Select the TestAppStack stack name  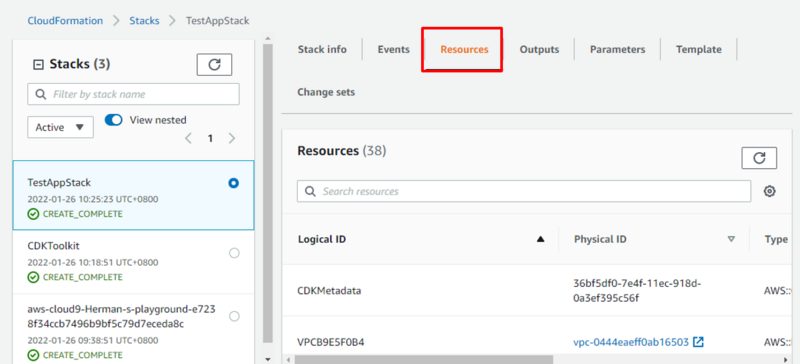coord(59,182)
